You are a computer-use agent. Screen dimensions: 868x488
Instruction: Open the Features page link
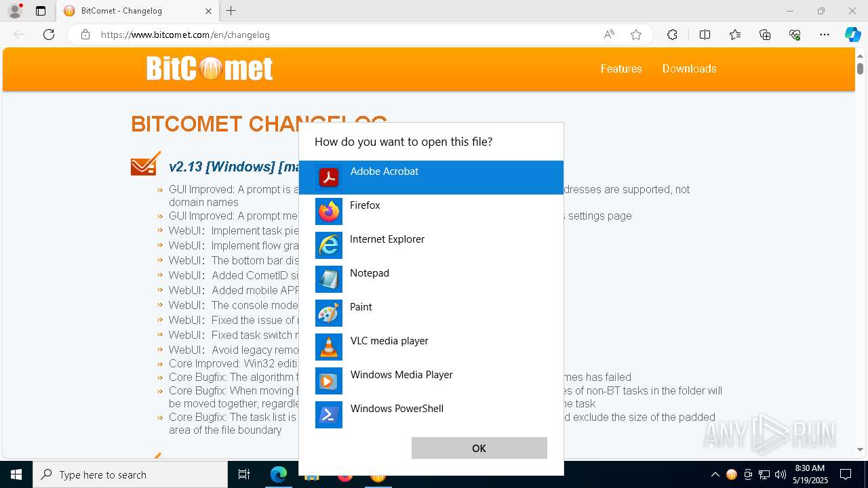click(x=621, y=68)
